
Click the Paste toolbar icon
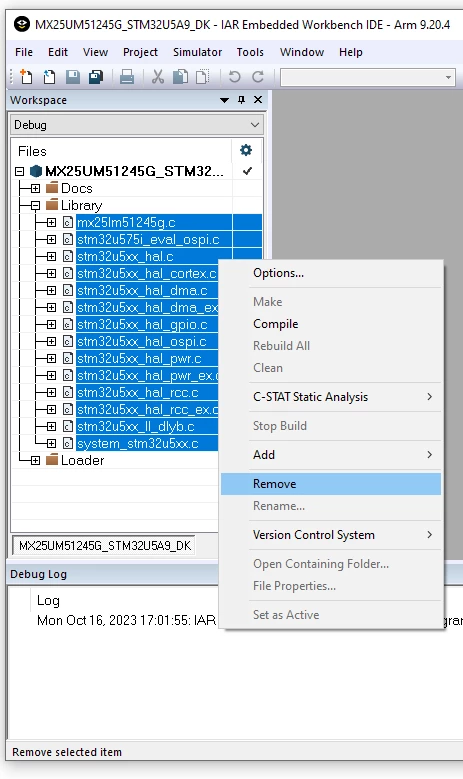(203, 77)
